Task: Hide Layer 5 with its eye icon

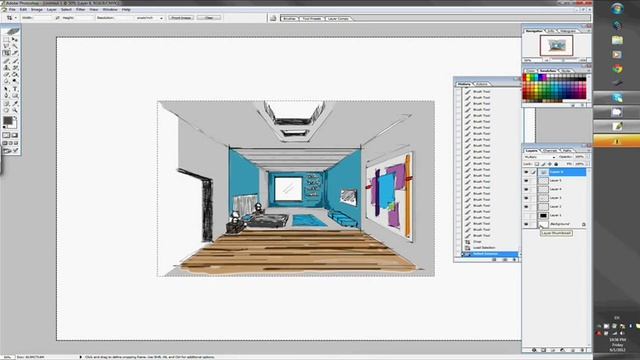Action: pos(526,180)
